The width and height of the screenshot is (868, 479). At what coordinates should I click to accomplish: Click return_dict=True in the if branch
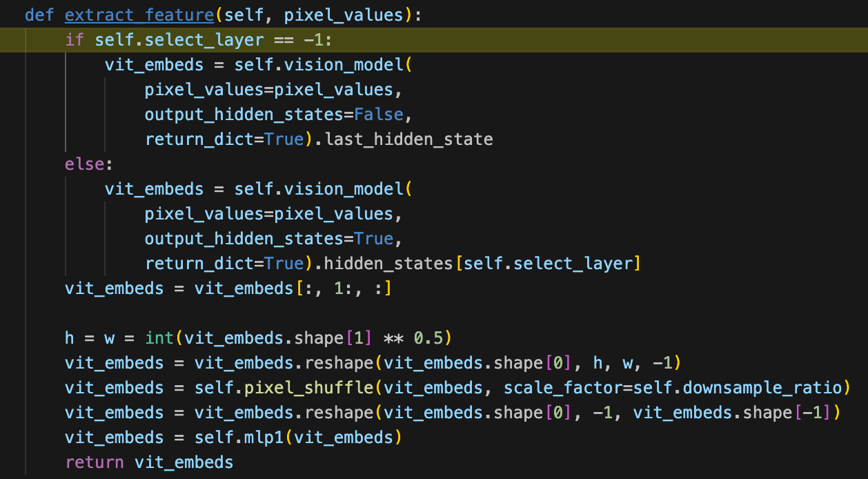pyautogui.click(x=224, y=139)
